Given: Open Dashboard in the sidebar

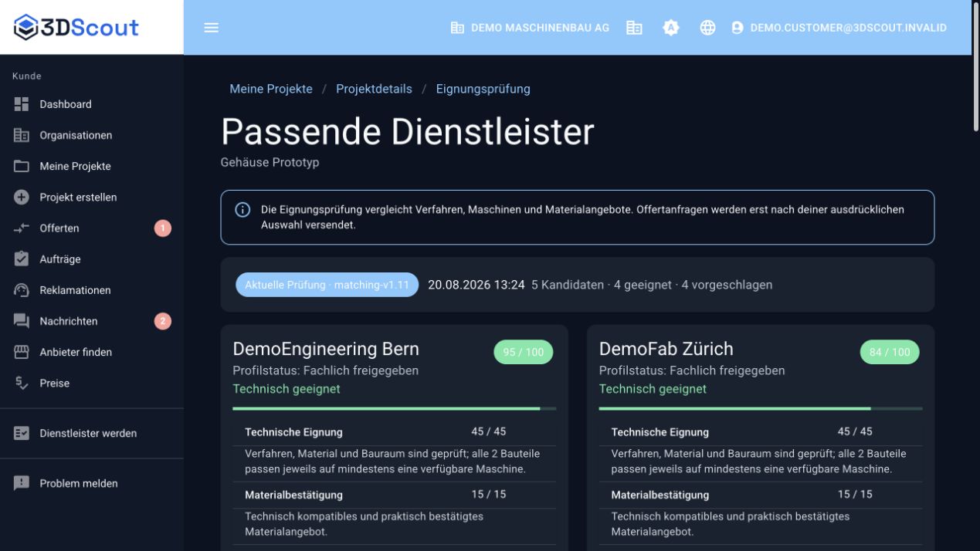Looking at the screenshot, I should (x=92, y=104).
